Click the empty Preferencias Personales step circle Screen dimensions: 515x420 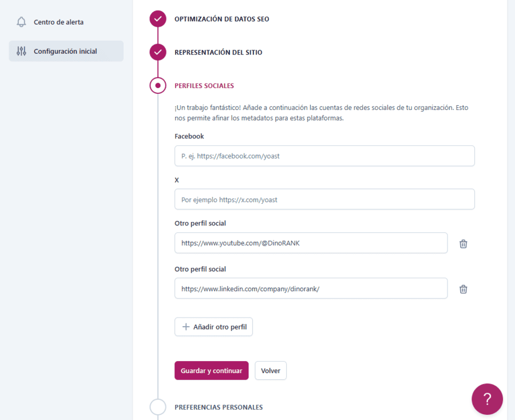157,407
